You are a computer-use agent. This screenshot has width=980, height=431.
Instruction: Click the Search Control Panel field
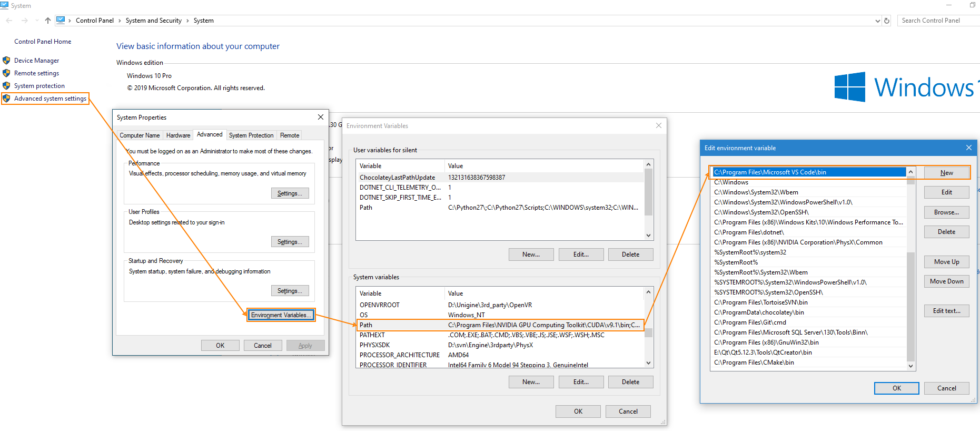tap(937, 21)
